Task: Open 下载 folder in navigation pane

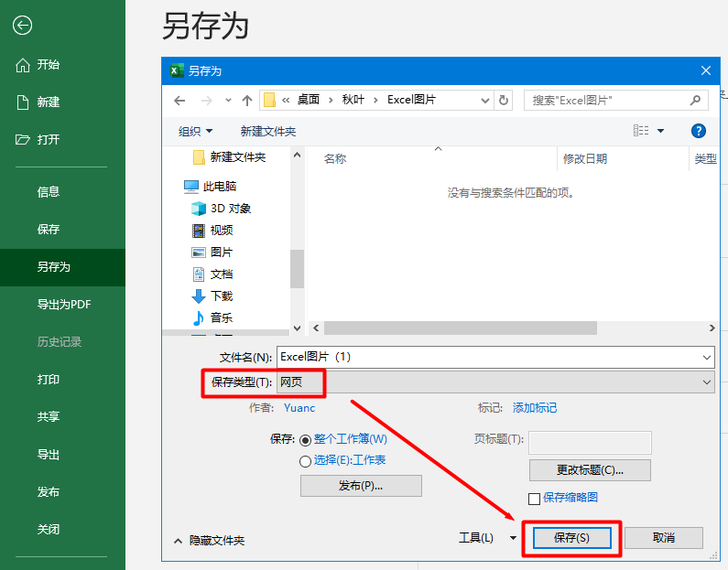Action: click(212, 296)
